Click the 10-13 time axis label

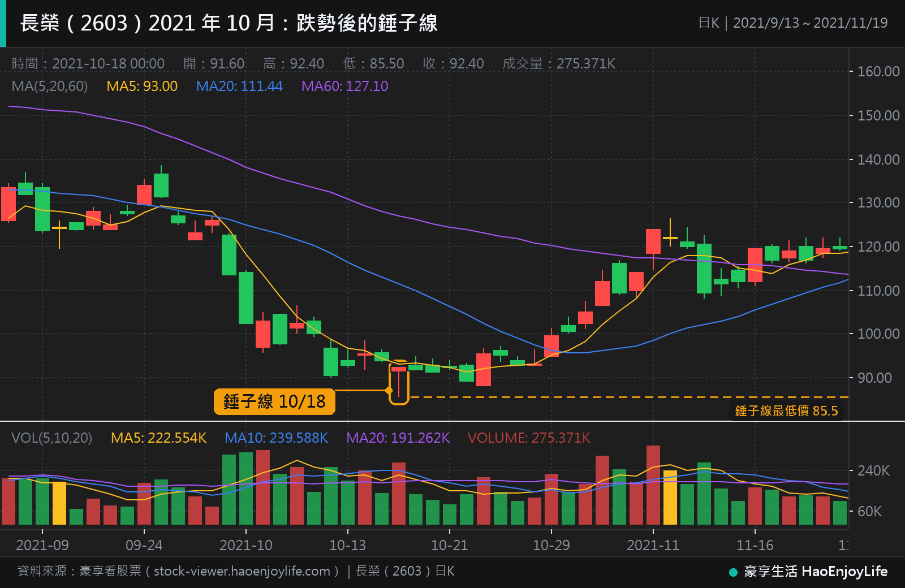click(x=348, y=545)
